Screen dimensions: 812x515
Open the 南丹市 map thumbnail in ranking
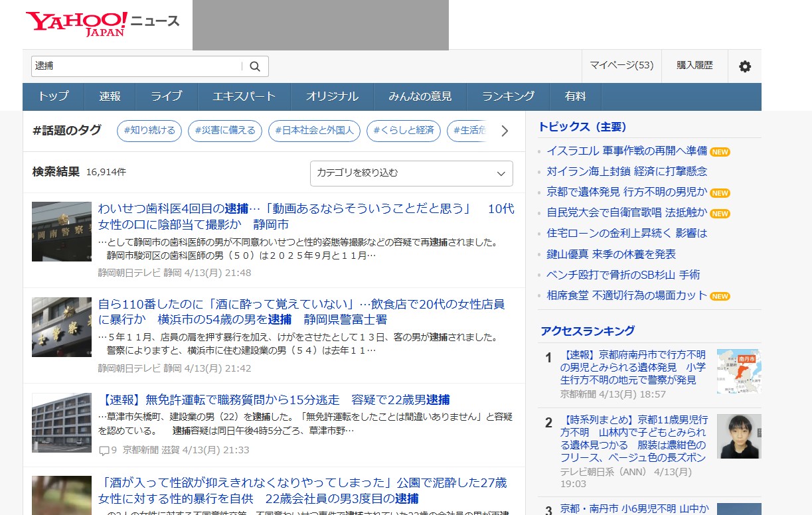tap(738, 371)
